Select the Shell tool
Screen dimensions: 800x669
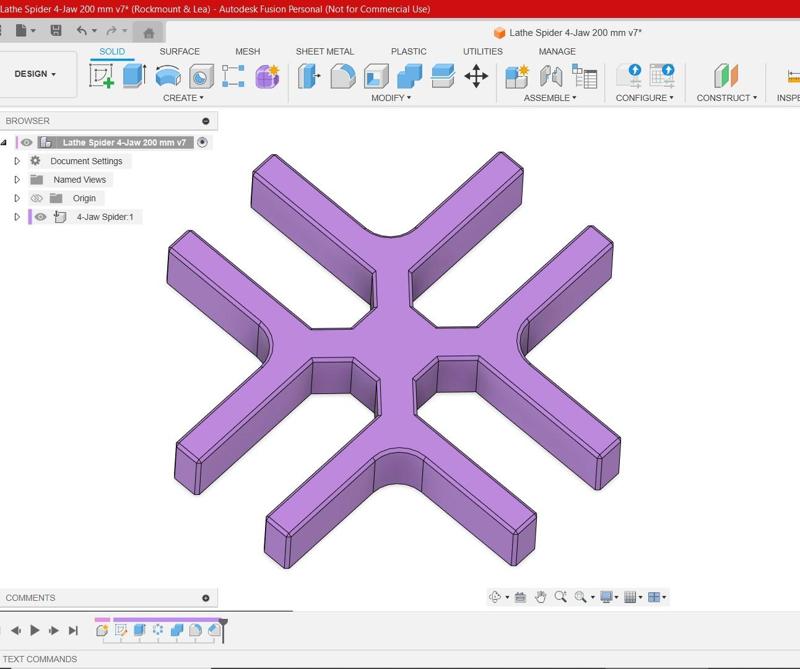(x=376, y=76)
